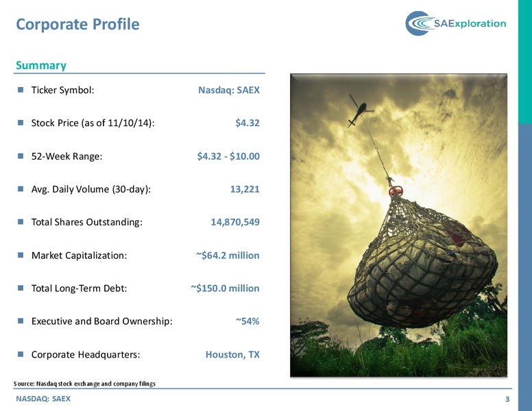This screenshot has width=532, height=411.
Task: Select the ~$150.0 million value
Action: click(225, 288)
